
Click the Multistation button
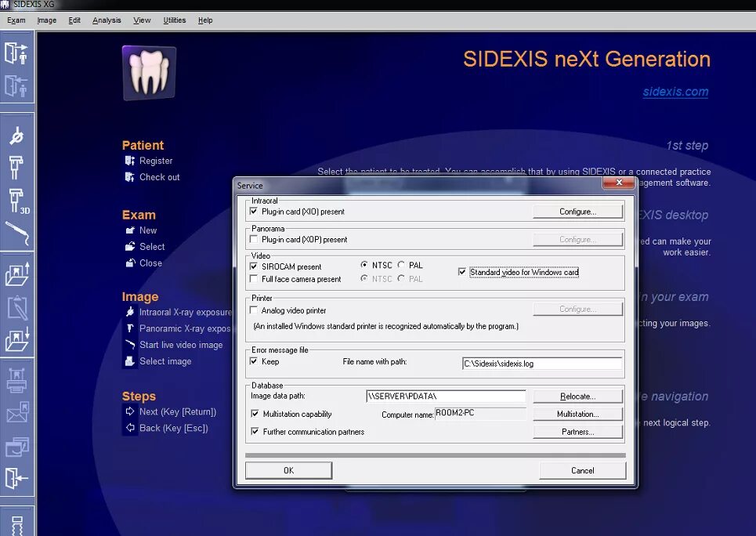click(x=577, y=414)
